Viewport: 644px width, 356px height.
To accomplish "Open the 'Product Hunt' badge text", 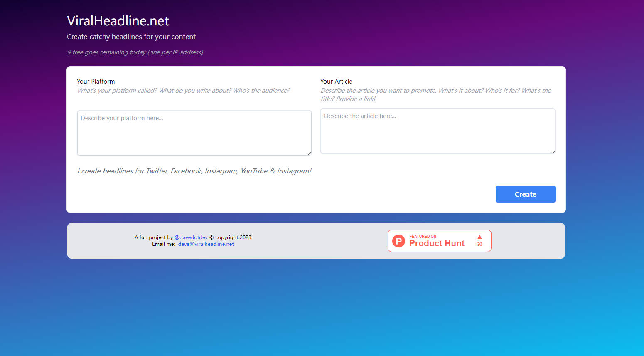I will tap(437, 244).
